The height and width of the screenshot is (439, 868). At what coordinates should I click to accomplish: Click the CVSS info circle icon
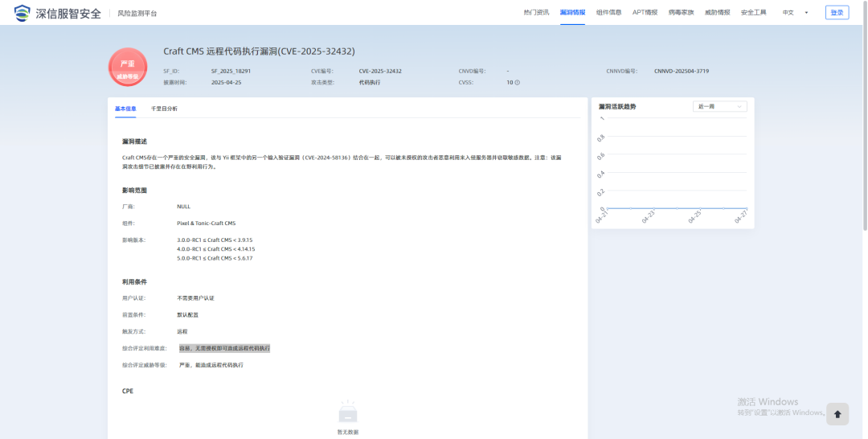tap(517, 83)
